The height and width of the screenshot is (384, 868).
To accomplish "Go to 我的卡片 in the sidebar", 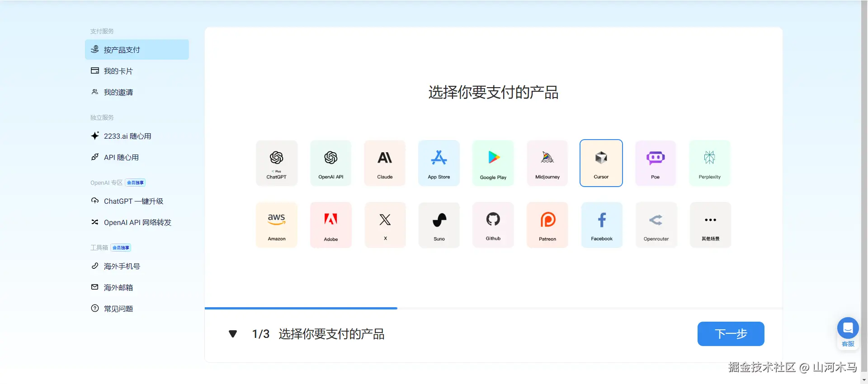I will (x=137, y=71).
